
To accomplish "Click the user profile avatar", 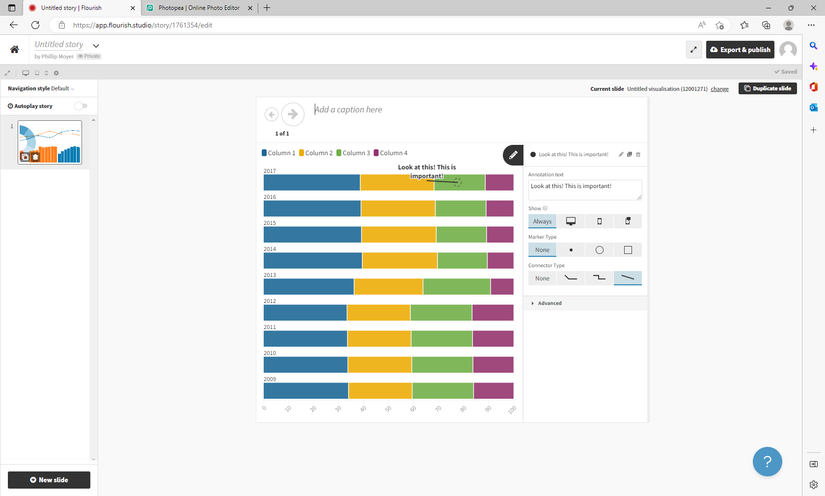I will pyautogui.click(x=789, y=49).
